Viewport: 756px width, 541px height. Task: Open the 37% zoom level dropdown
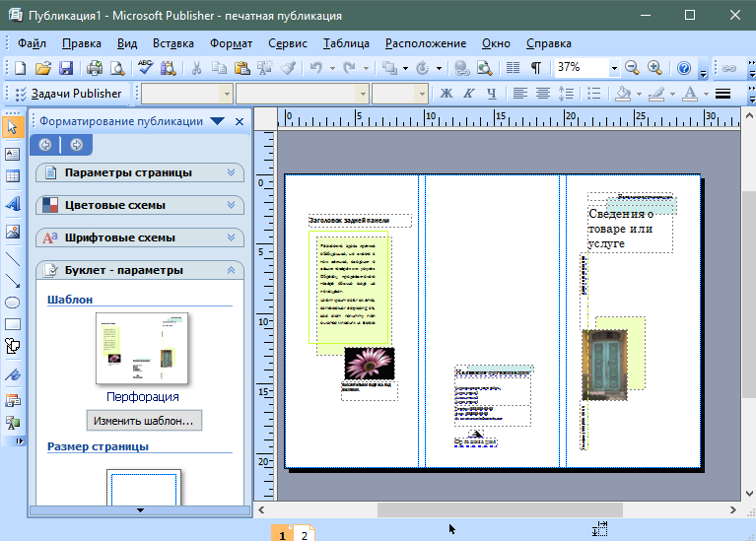pos(613,68)
